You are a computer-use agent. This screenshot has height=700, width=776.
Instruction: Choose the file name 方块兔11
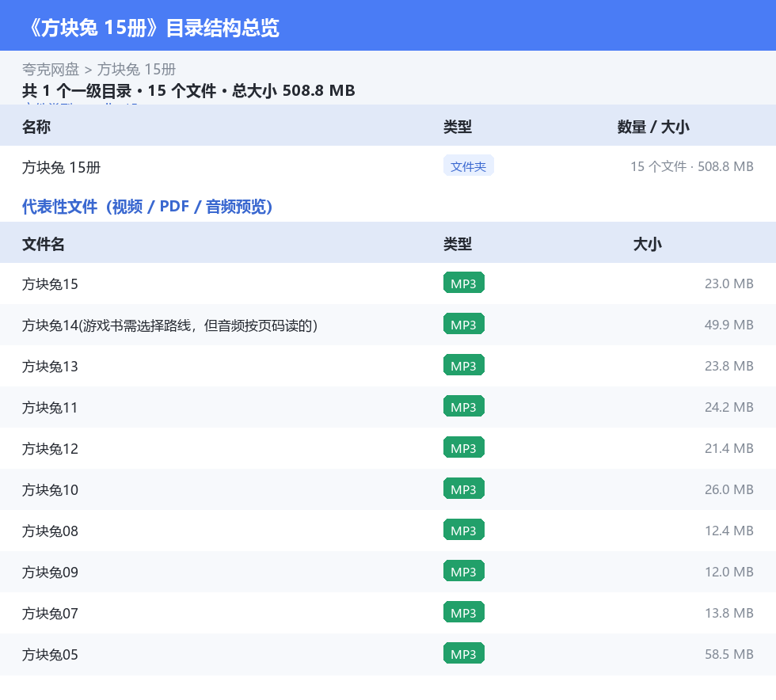pos(49,408)
